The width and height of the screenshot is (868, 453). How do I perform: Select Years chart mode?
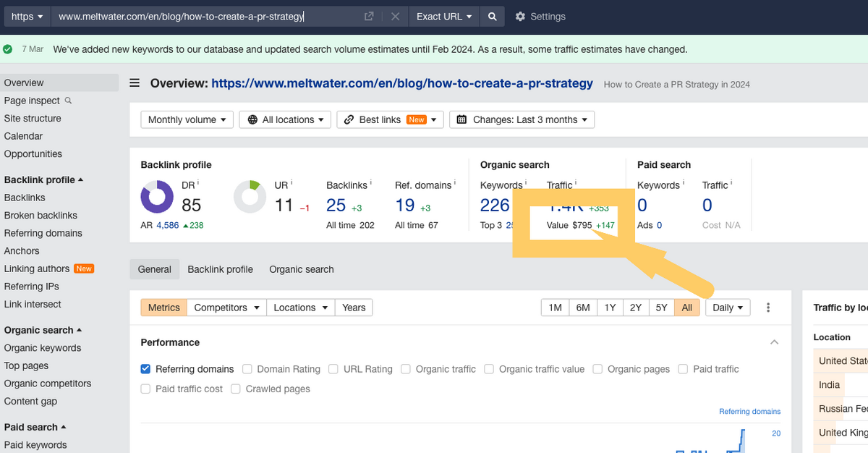354,308
